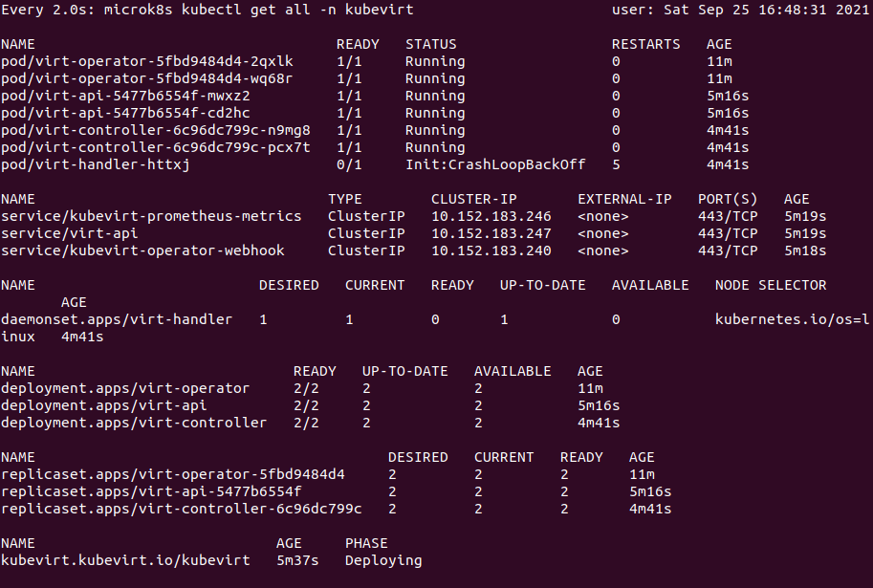873x588 pixels.
Task: Click the CLUSTER-IP column header
Action: [474, 199]
